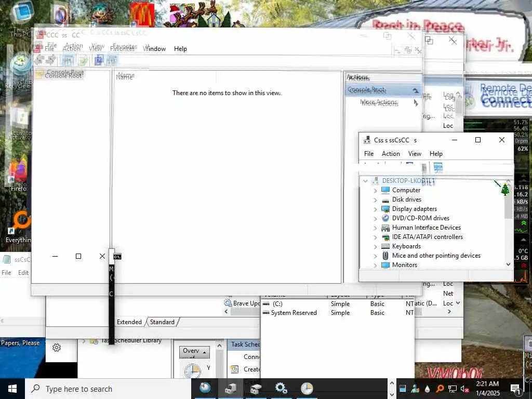Viewport: 532px width, 399px height.
Task: Open File menu in Device Manager window
Action: pos(369,154)
